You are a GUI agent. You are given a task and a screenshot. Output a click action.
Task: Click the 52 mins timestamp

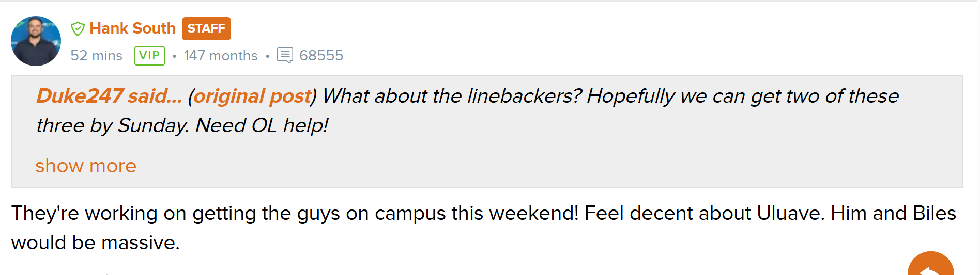(x=97, y=56)
